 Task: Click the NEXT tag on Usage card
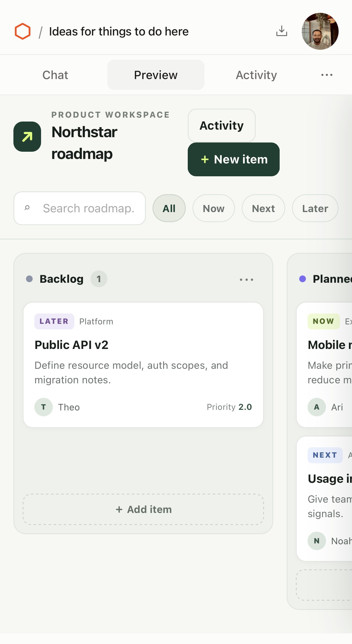pos(325,455)
